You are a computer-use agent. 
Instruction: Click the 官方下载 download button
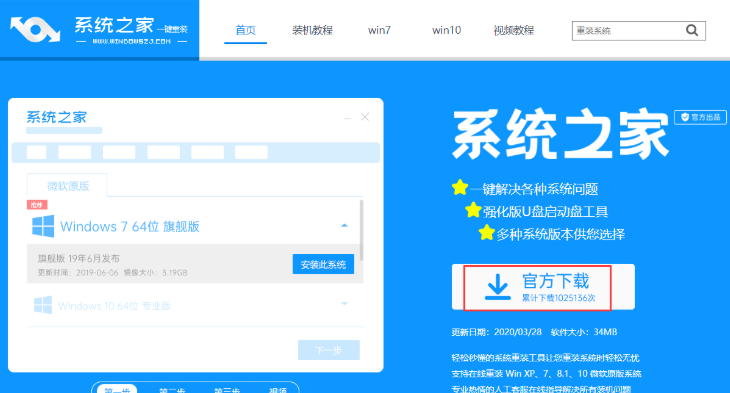point(543,287)
